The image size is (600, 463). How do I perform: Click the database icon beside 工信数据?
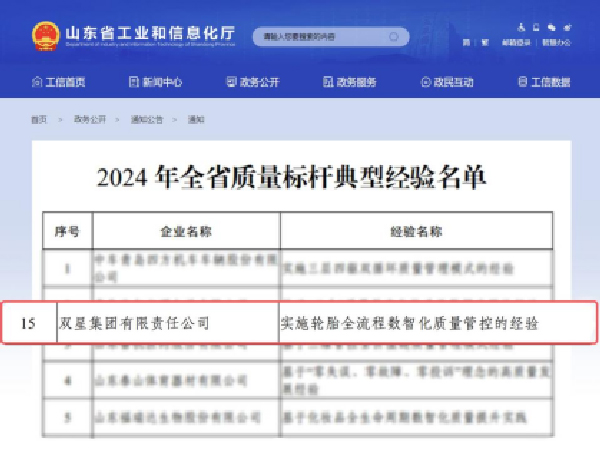(x=522, y=82)
